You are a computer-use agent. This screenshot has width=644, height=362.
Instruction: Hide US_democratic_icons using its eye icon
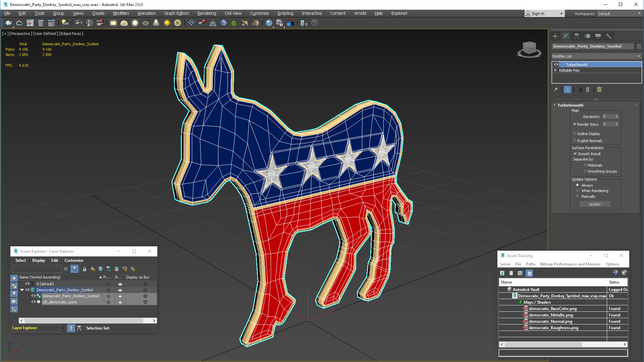point(33,302)
